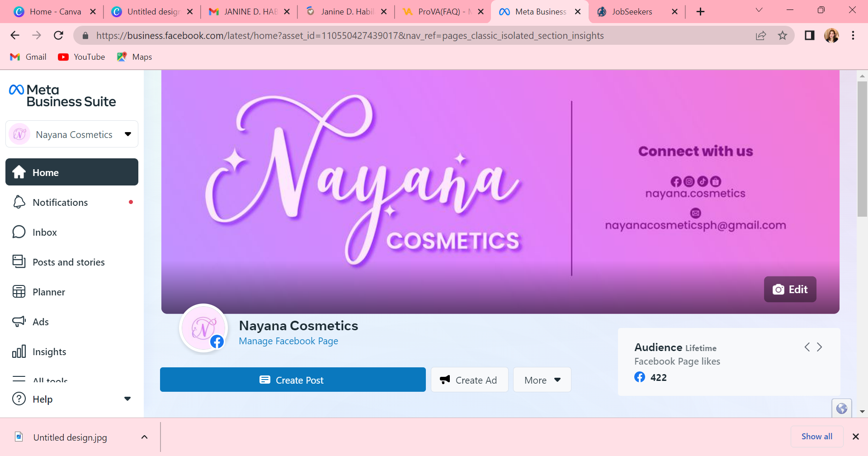Switch to the Untitled design tab
Image resolution: width=868 pixels, height=456 pixels.
[152, 12]
